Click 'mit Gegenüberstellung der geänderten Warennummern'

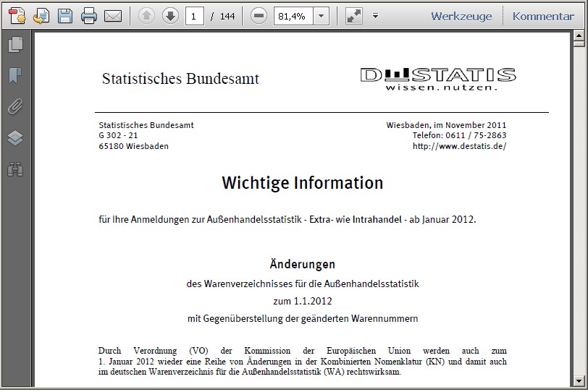(303, 319)
